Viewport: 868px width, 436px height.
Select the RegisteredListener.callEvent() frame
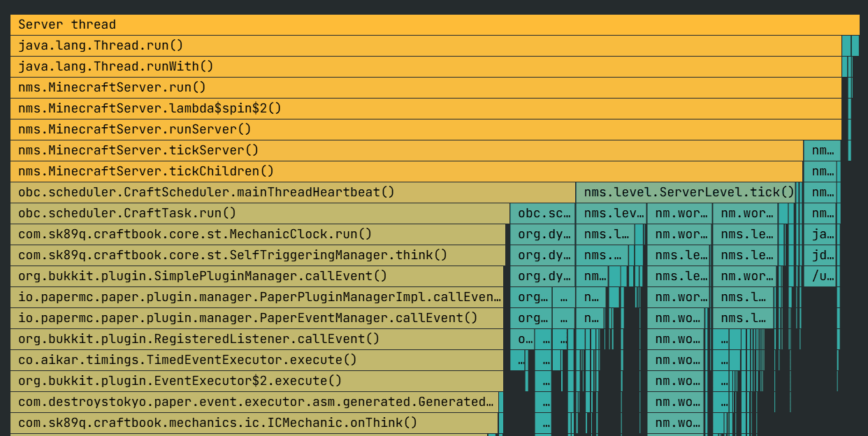click(x=210, y=339)
